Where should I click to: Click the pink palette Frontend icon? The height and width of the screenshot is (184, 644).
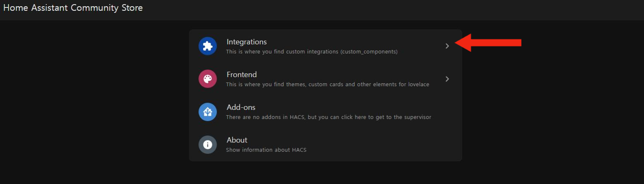[x=208, y=79]
